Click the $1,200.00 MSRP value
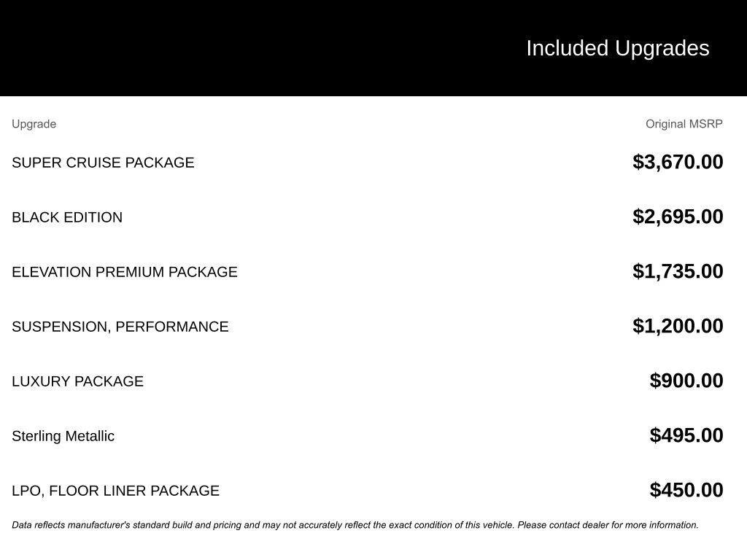Viewport: 747px width, 560px height. [x=678, y=326]
